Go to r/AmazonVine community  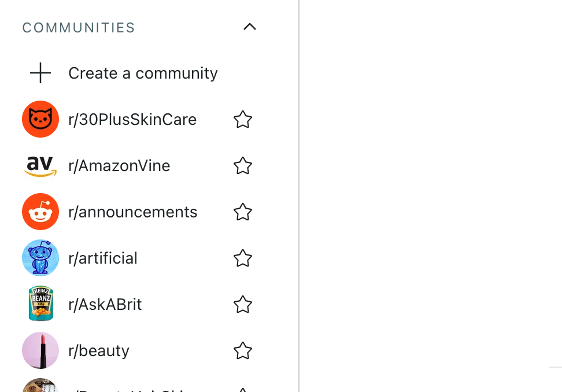(119, 166)
